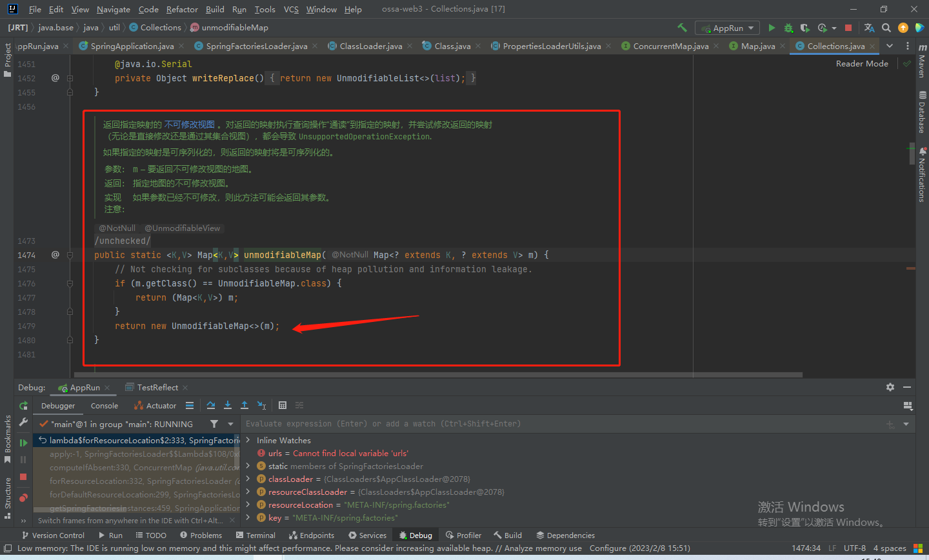The height and width of the screenshot is (560, 929).
Task: Open the dropdown arrow next to Profiler run icon
Action: click(834, 28)
